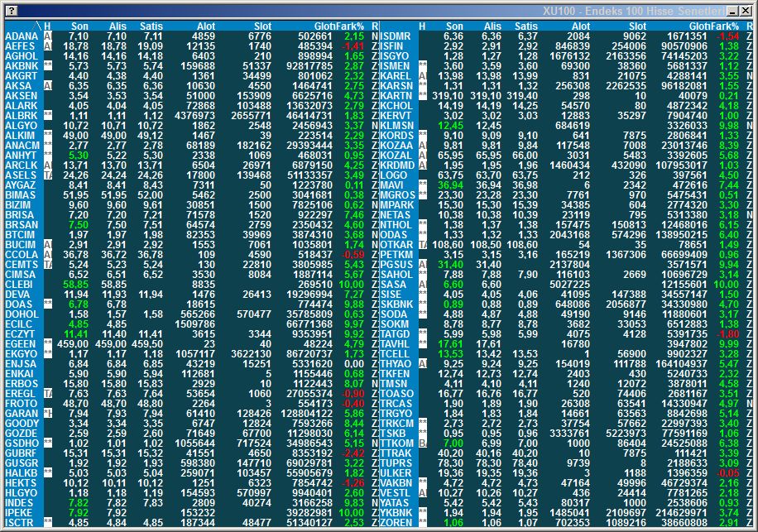758x532 pixels.
Task: Select the HALKB stock symbol
Action: [x=21, y=473]
